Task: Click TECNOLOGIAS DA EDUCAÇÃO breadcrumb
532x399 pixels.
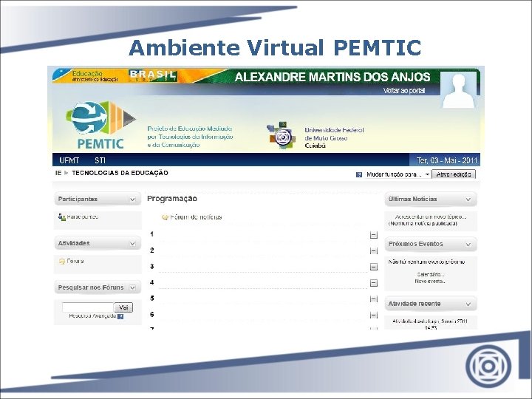Action: 120,173
